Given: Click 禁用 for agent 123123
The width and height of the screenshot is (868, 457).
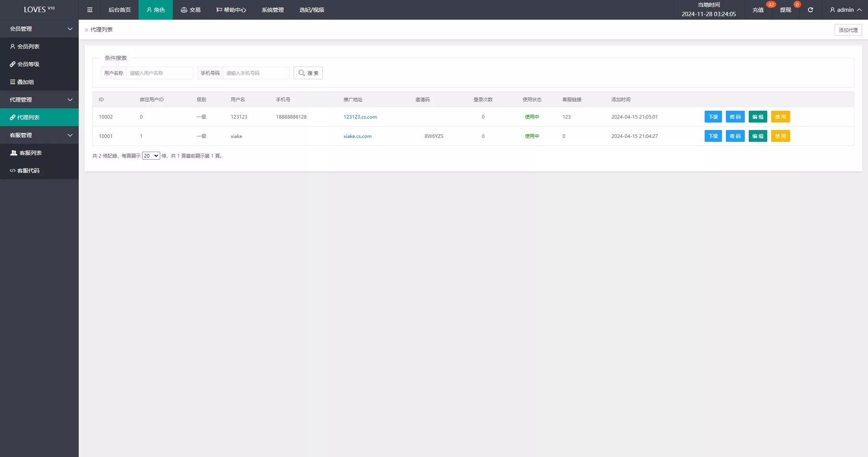Looking at the screenshot, I should 780,117.
